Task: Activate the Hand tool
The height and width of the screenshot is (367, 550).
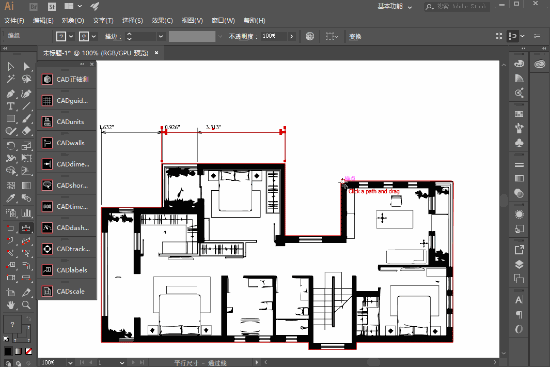Action: click(10, 305)
